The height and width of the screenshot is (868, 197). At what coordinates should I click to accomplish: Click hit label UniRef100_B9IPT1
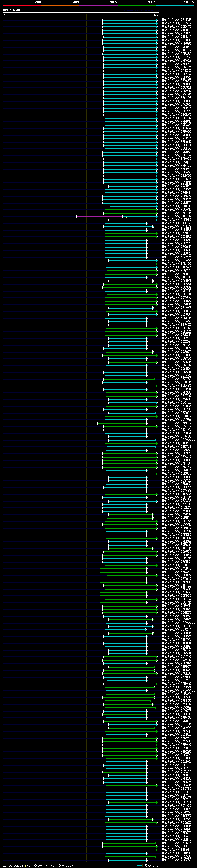(177, 139)
